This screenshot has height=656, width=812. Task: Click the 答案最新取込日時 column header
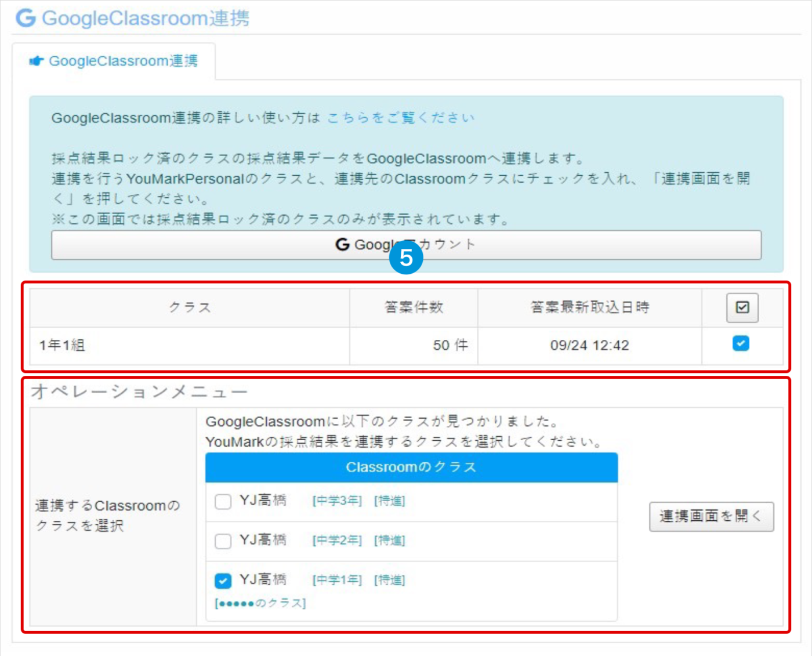(x=590, y=307)
